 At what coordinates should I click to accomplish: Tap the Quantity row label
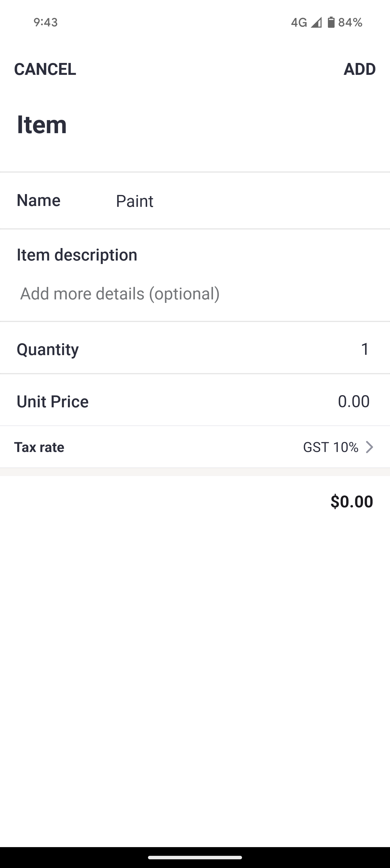48,349
